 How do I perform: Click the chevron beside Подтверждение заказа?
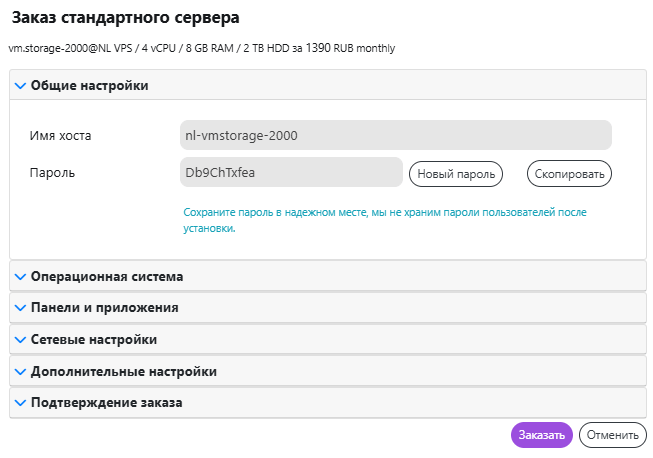[20, 403]
